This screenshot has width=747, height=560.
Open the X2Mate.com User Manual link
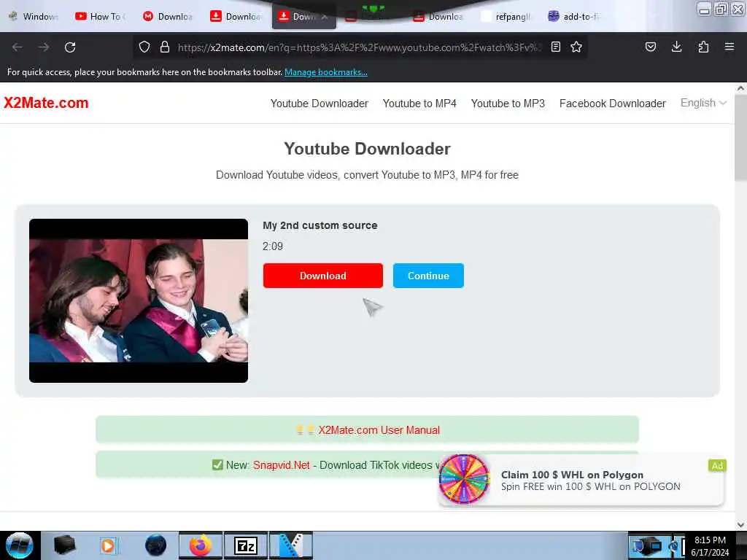[x=379, y=430]
